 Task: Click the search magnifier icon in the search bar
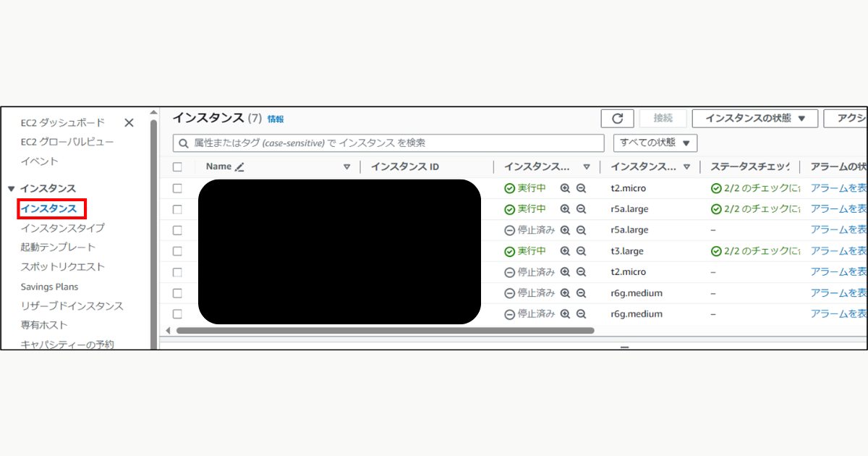coord(183,143)
